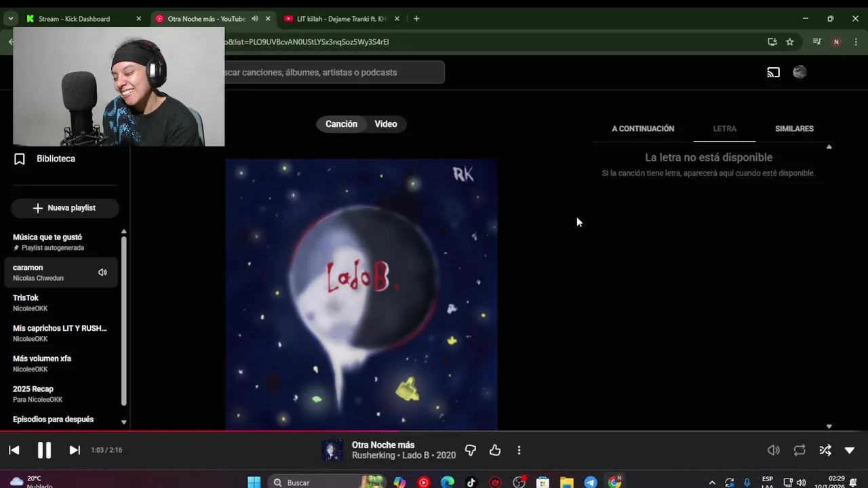Open artist Rusherking from player bar
The width and height of the screenshot is (868, 488).
pyautogui.click(x=373, y=455)
